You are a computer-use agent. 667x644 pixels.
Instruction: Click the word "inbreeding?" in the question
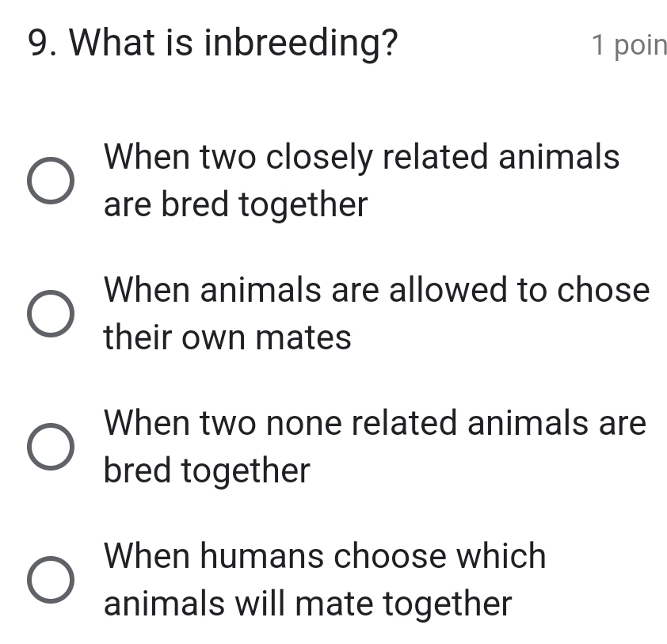(x=301, y=44)
